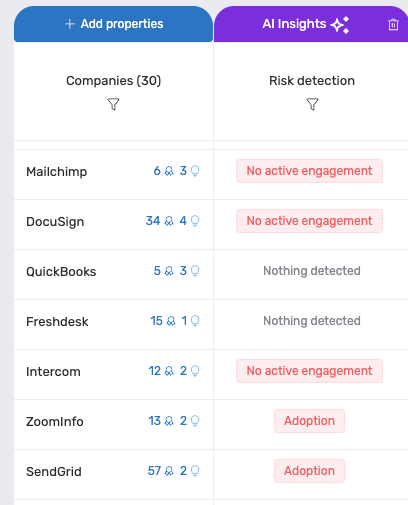
Task: Open the Risk detection filter icon
Action: point(312,104)
